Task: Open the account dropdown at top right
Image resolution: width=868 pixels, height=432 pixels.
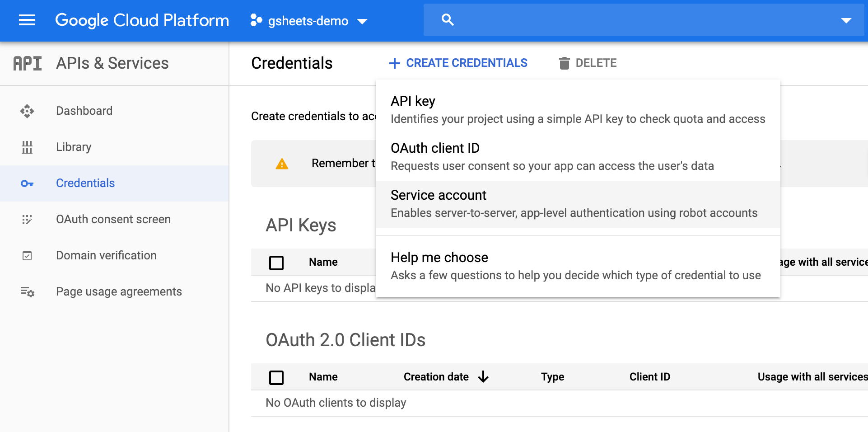Action: [x=846, y=20]
